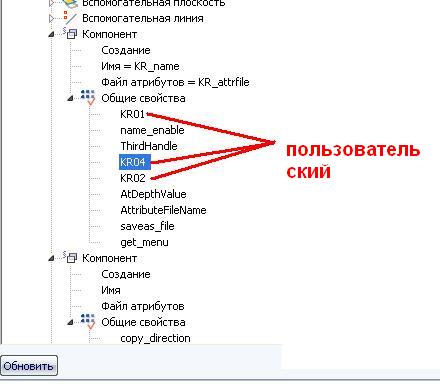Viewport: 440px width, 384px height.
Task: Select the name_enable property
Action: click(152, 130)
